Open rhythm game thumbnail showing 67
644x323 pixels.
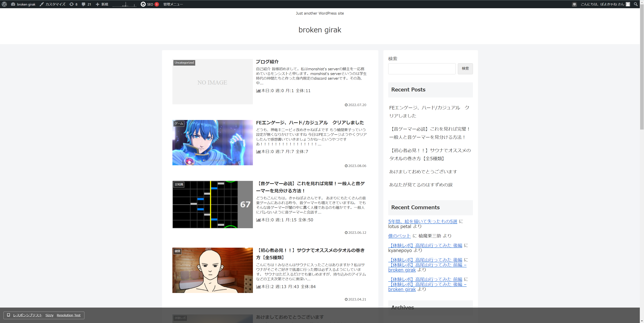(212, 204)
